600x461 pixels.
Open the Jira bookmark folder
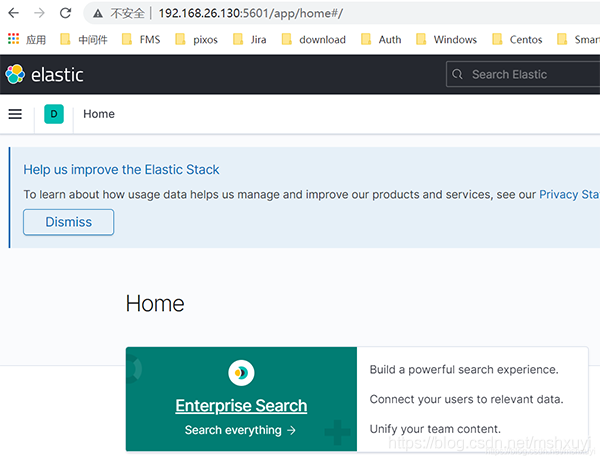point(249,39)
